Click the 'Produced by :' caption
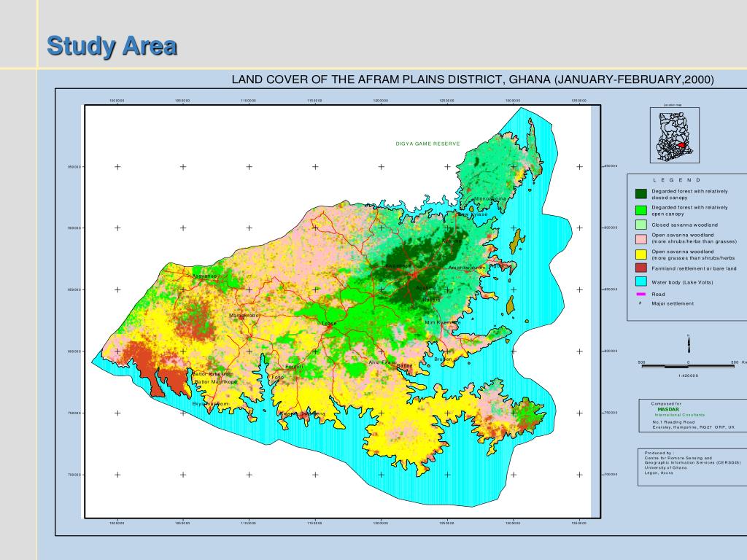This screenshot has width=747, height=560. 659,453
